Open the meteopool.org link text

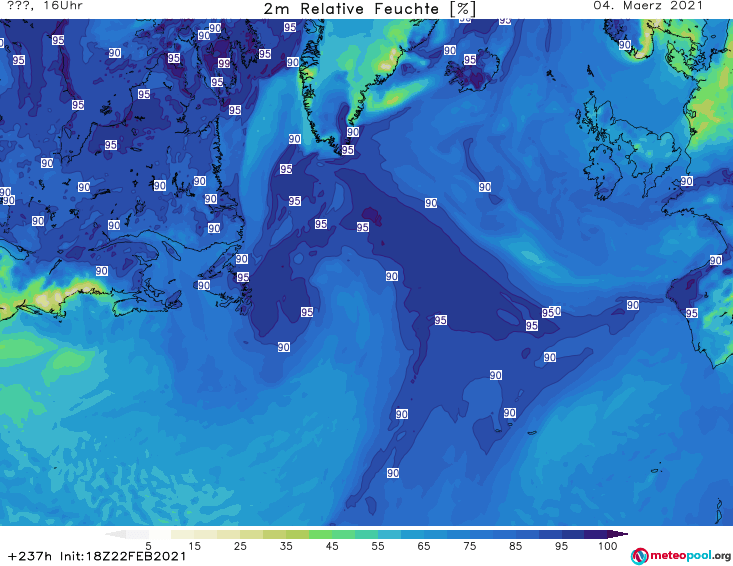point(690,555)
